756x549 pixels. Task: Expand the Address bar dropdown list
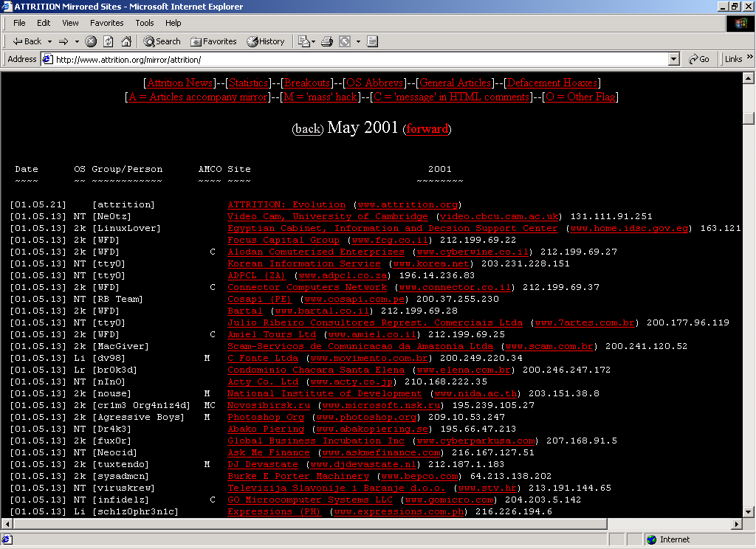tap(674, 59)
